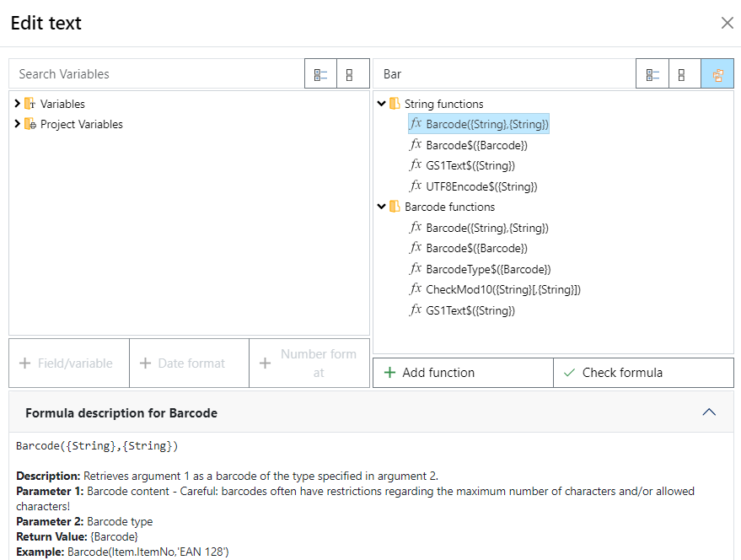This screenshot has width=741, height=560.
Task: Expand all nodes in the variables tree
Action: (320, 74)
